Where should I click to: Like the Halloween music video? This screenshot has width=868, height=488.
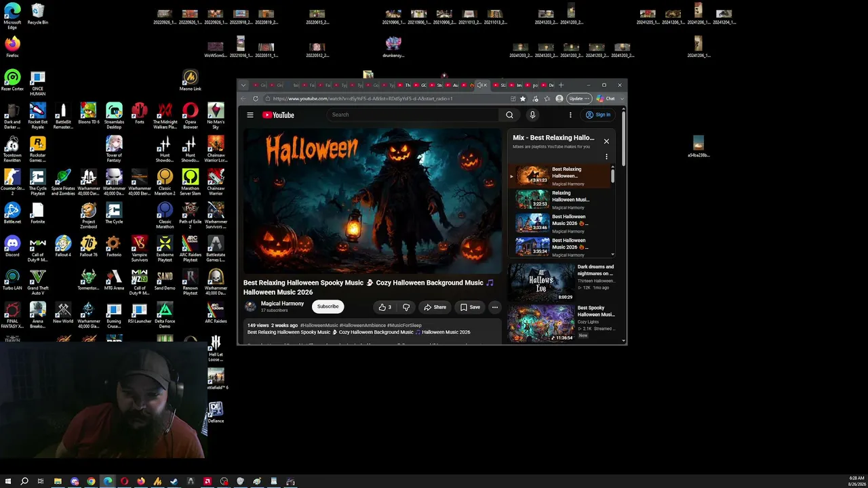[x=384, y=307]
